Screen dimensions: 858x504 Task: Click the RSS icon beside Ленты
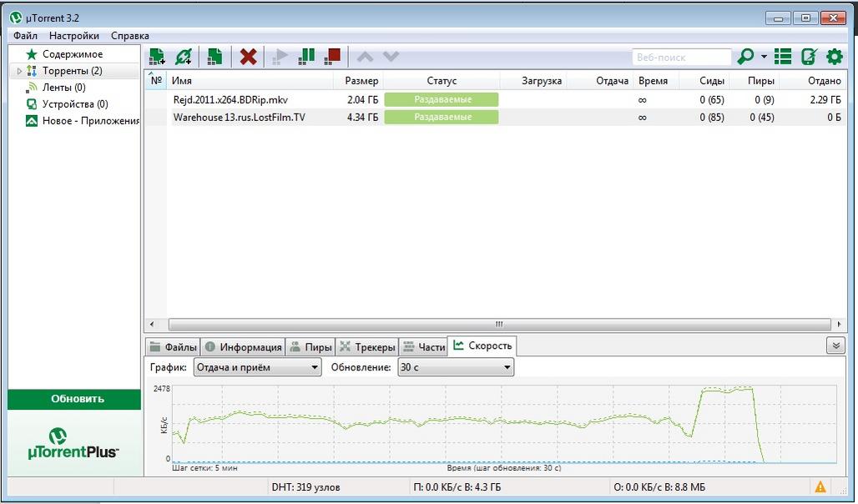32,87
